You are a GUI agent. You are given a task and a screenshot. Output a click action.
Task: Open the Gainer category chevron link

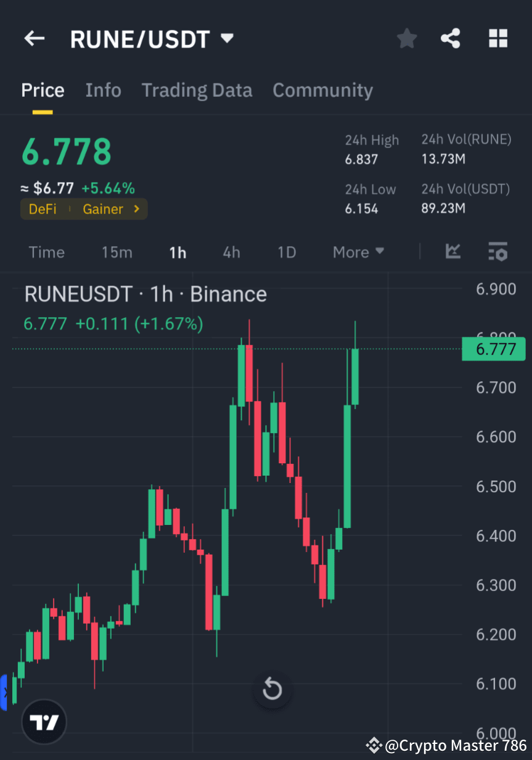[x=137, y=209]
